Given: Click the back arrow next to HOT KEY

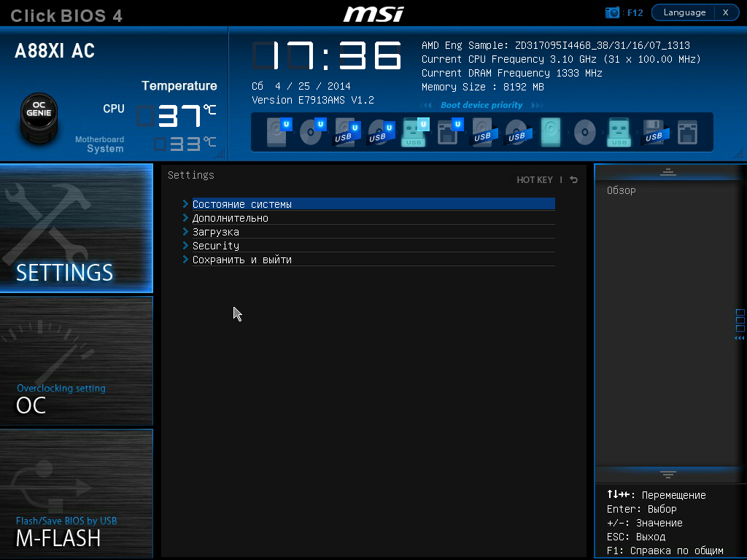Looking at the screenshot, I should (x=573, y=179).
